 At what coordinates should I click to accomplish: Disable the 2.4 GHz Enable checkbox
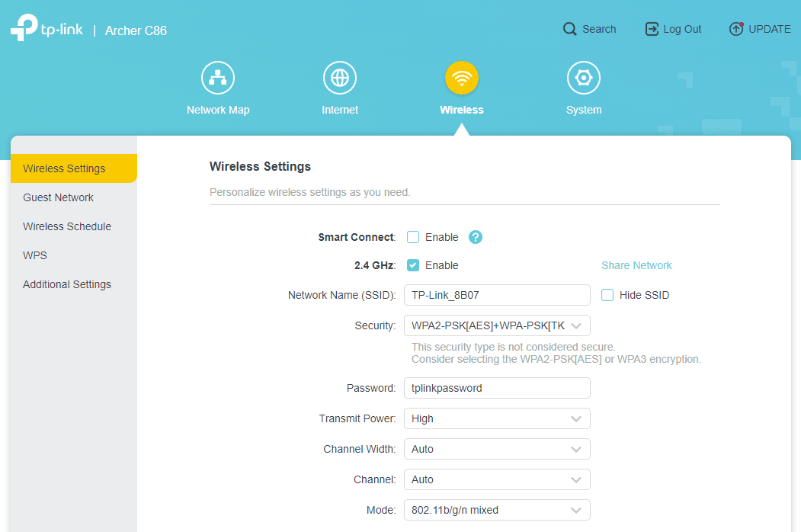[x=413, y=265]
